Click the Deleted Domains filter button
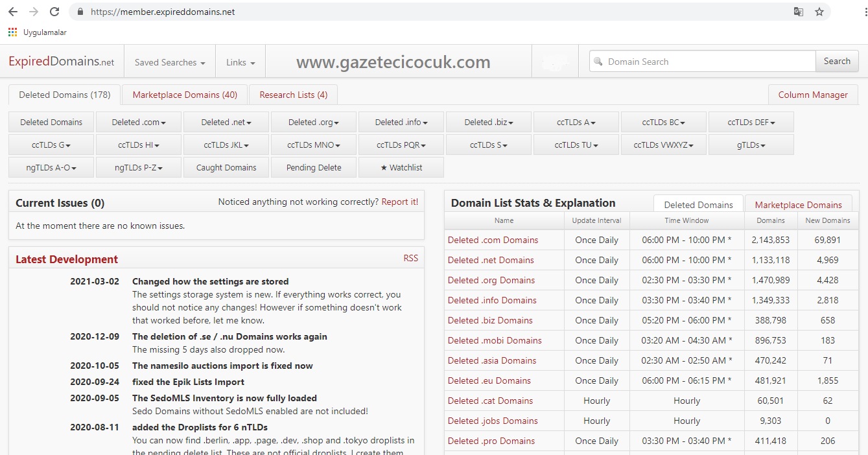The height and width of the screenshot is (455, 868). 51,122
